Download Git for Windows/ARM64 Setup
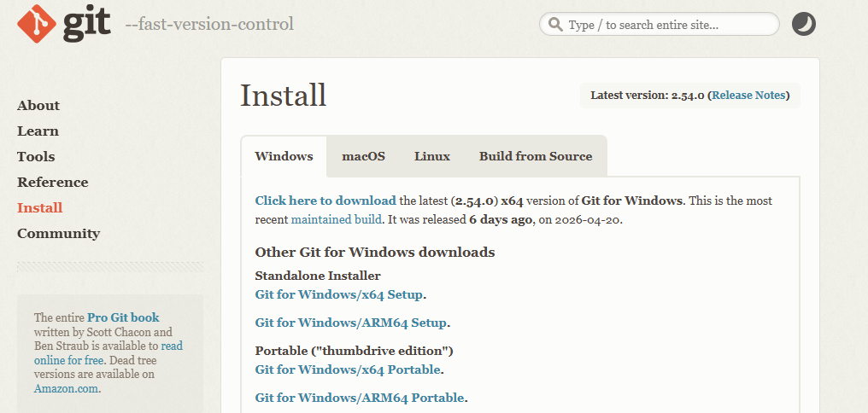Image resolution: width=868 pixels, height=413 pixels. coord(351,323)
